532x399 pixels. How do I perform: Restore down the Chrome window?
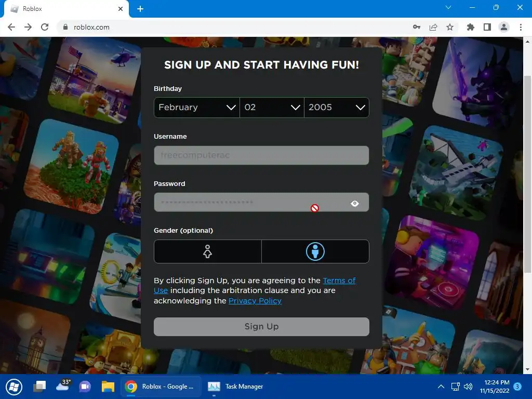[x=496, y=7]
